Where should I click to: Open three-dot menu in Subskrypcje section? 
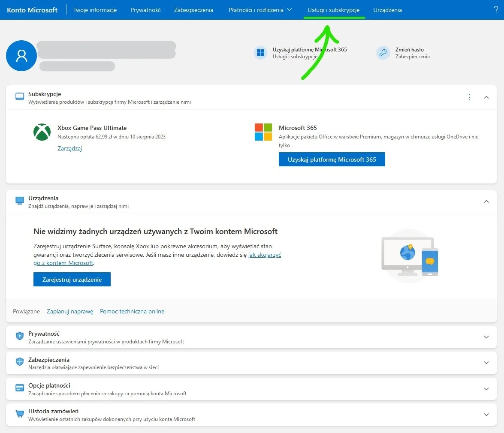[469, 97]
